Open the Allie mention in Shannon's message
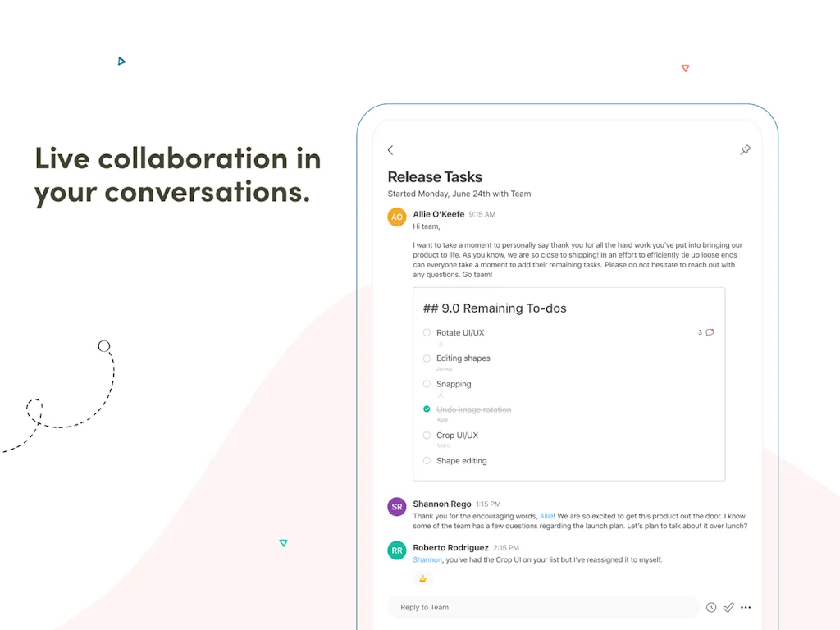Image resolution: width=840 pixels, height=630 pixels. tap(546, 515)
